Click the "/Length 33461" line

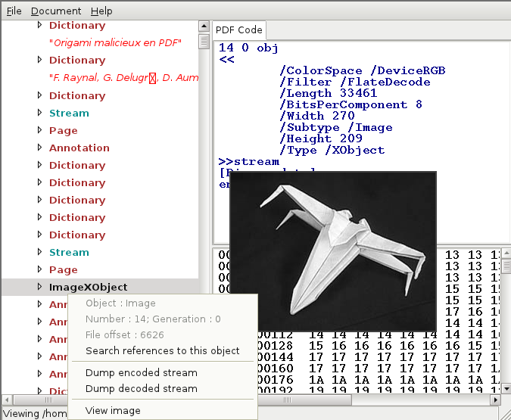point(329,93)
